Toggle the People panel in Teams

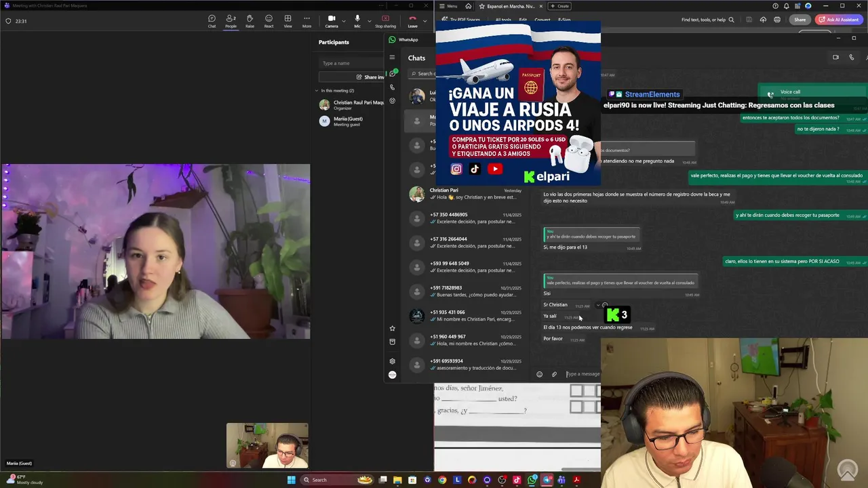coord(231,21)
